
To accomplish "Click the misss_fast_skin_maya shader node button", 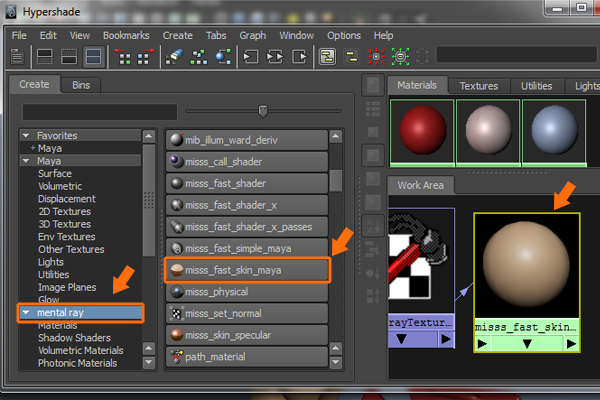I will 246,270.
